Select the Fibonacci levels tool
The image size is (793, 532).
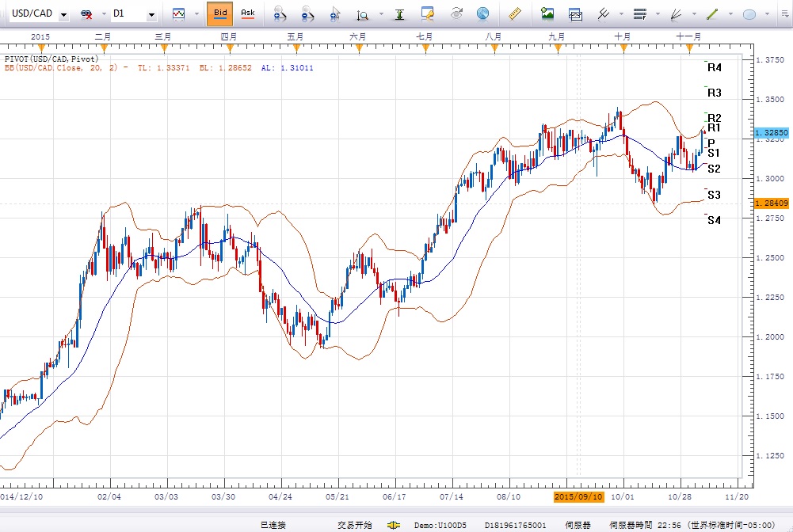[640, 14]
